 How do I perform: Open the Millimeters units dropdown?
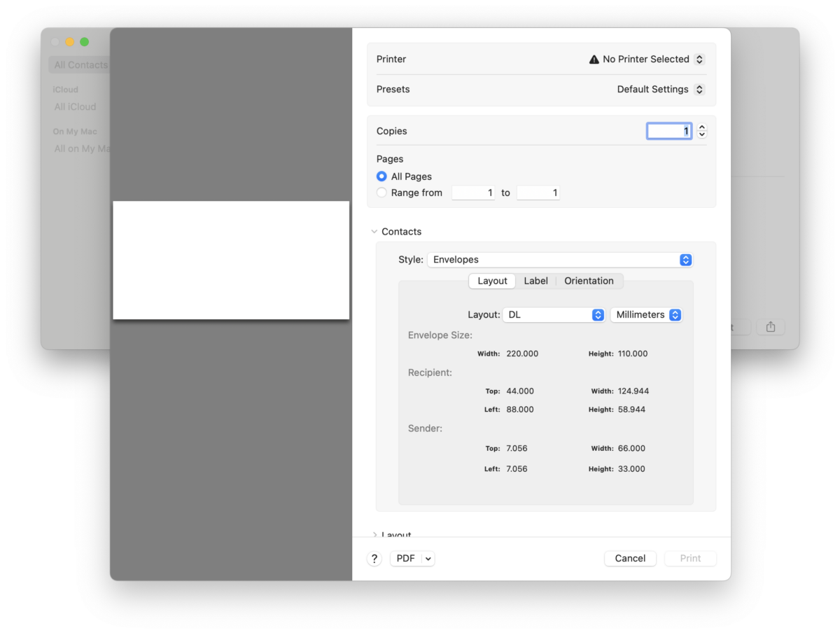pyautogui.click(x=646, y=315)
